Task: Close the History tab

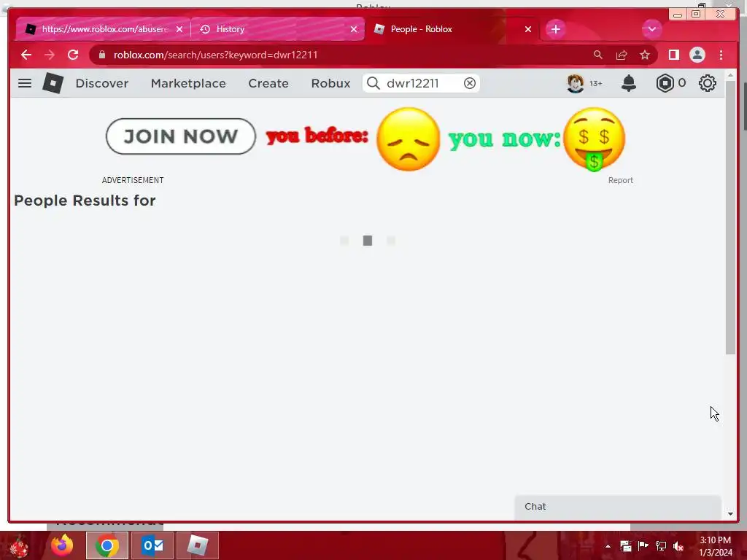Action: click(354, 29)
